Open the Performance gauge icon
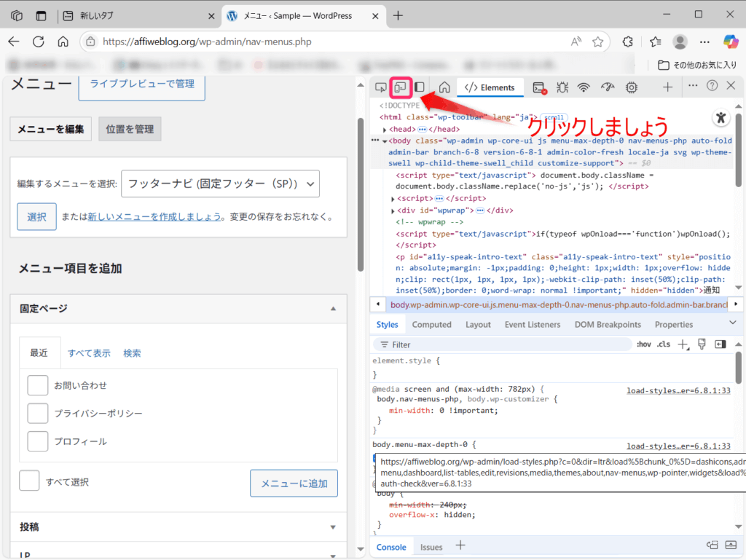This screenshot has width=746, height=560. click(x=608, y=87)
